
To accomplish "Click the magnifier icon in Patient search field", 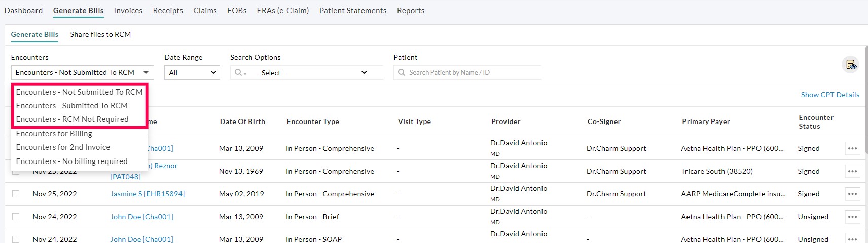I will pyautogui.click(x=402, y=73).
